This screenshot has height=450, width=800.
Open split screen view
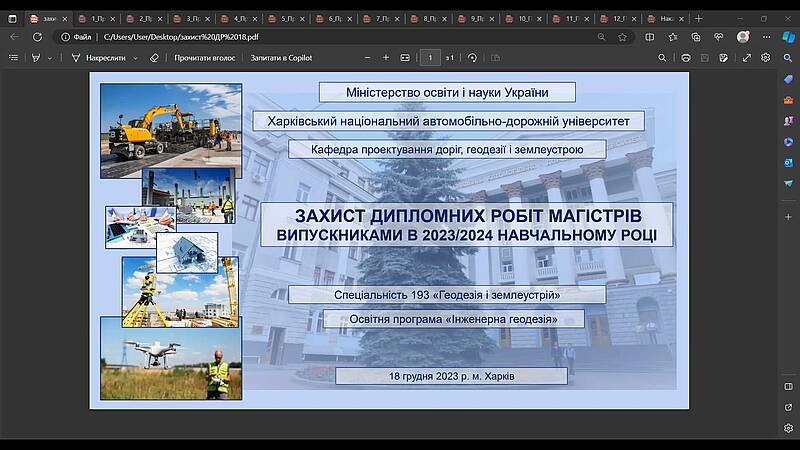click(x=649, y=37)
